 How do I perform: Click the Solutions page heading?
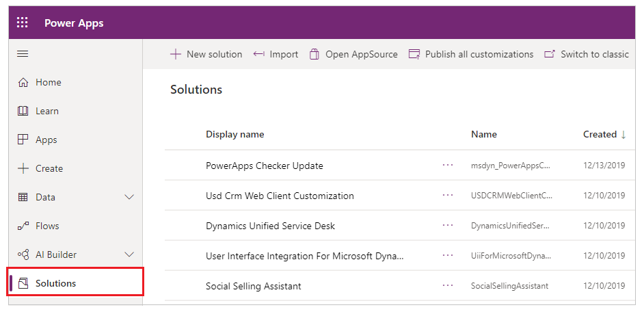pyautogui.click(x=196, y=89)
